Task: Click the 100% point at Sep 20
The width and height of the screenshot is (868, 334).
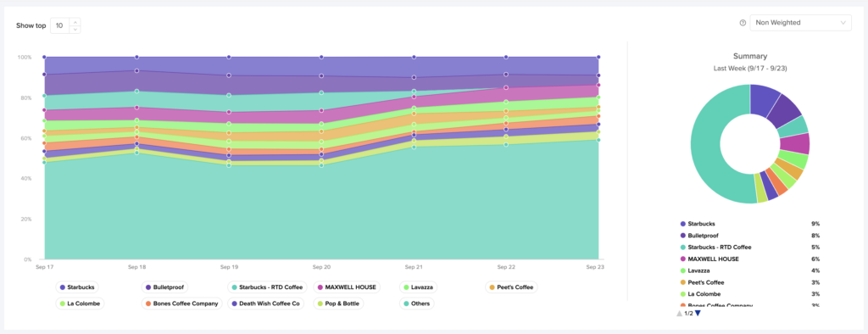Action: tap(321, 57)
